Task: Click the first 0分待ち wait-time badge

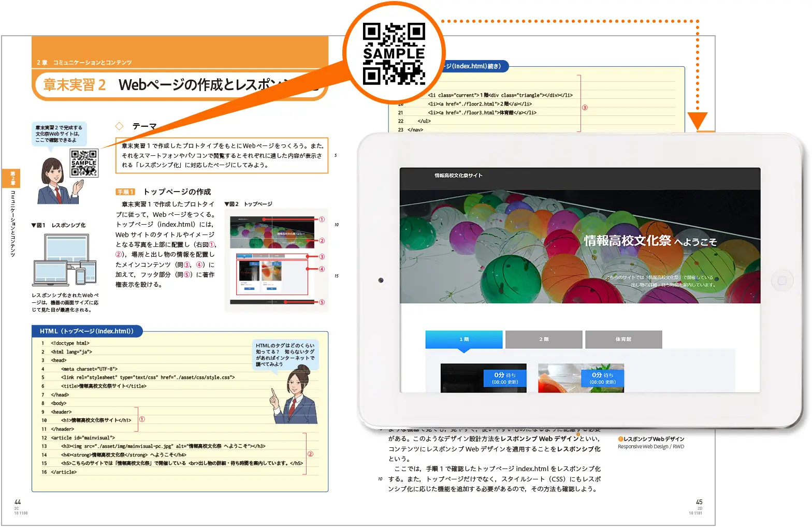Action: pyautogui.click(x=504, y=378)
